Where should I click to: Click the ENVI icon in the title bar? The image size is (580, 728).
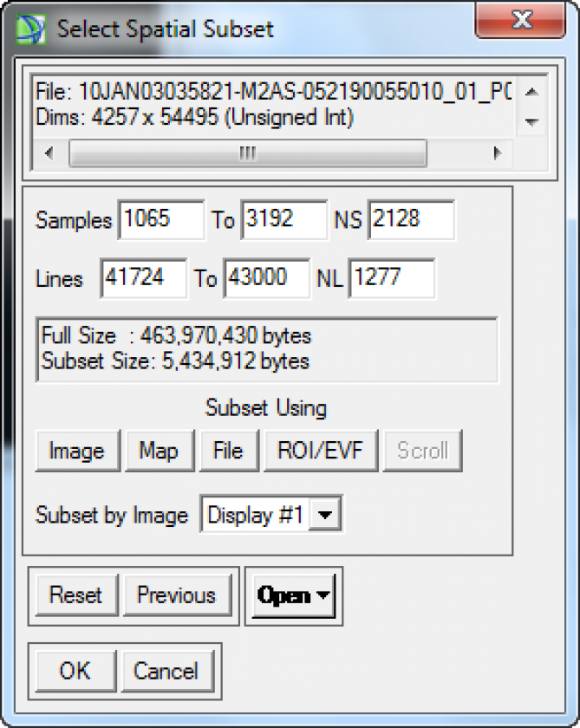tap(30, 29)
